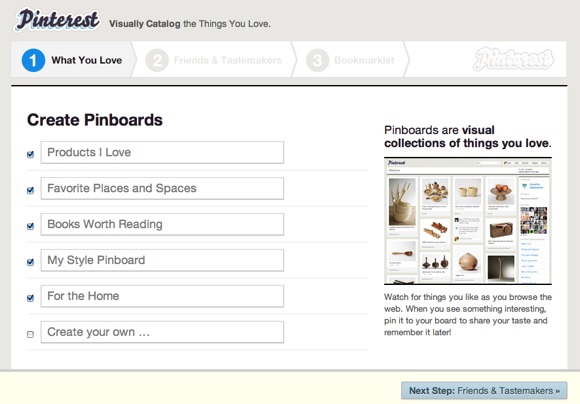Screen dimensions: 580x404
Task: Toggle the My Style Pinboard checkbox
Action: coord(30,262)
